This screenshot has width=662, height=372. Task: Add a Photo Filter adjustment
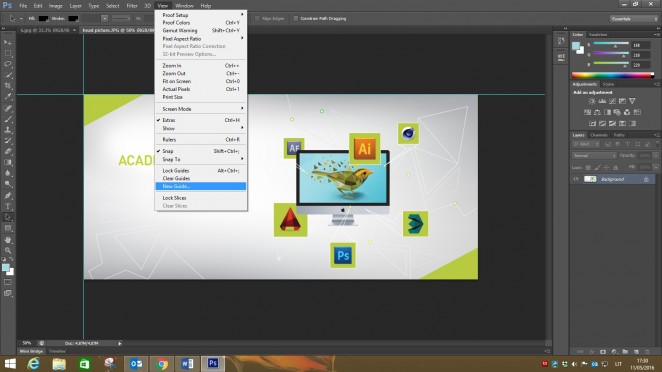click(x=617, y=112)
